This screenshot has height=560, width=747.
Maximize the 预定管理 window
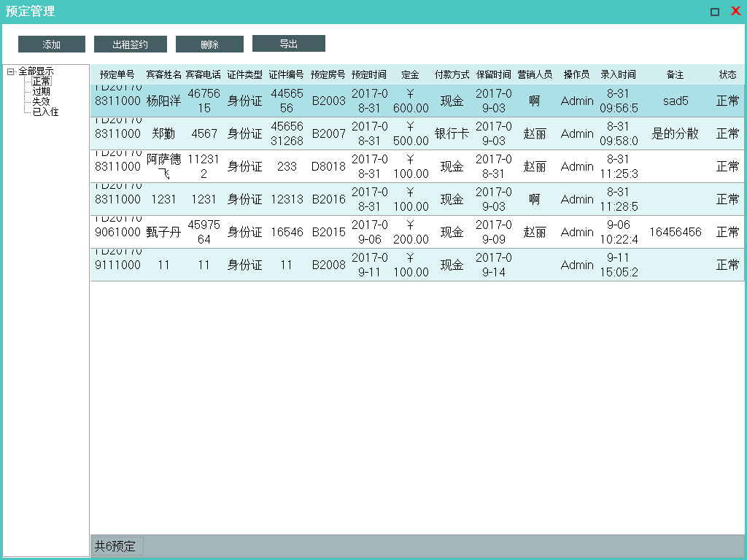pos(715,12)
